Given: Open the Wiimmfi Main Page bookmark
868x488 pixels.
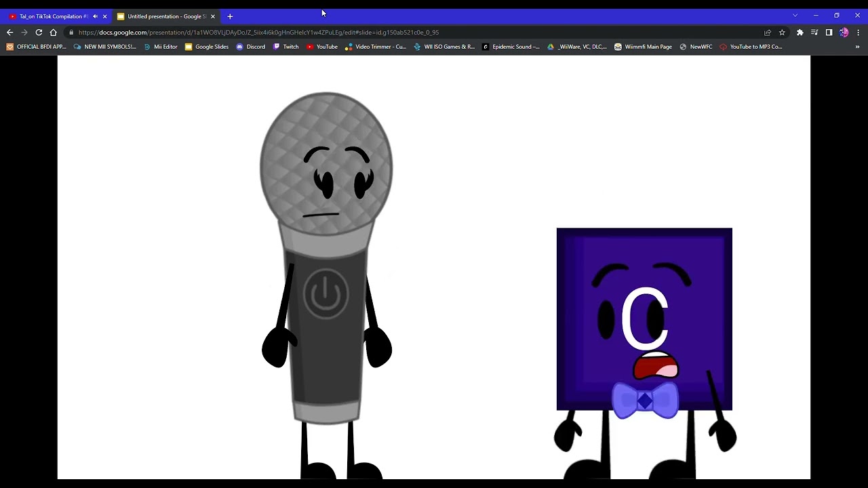Looking at the screenshot, I should tap(643, 47).
